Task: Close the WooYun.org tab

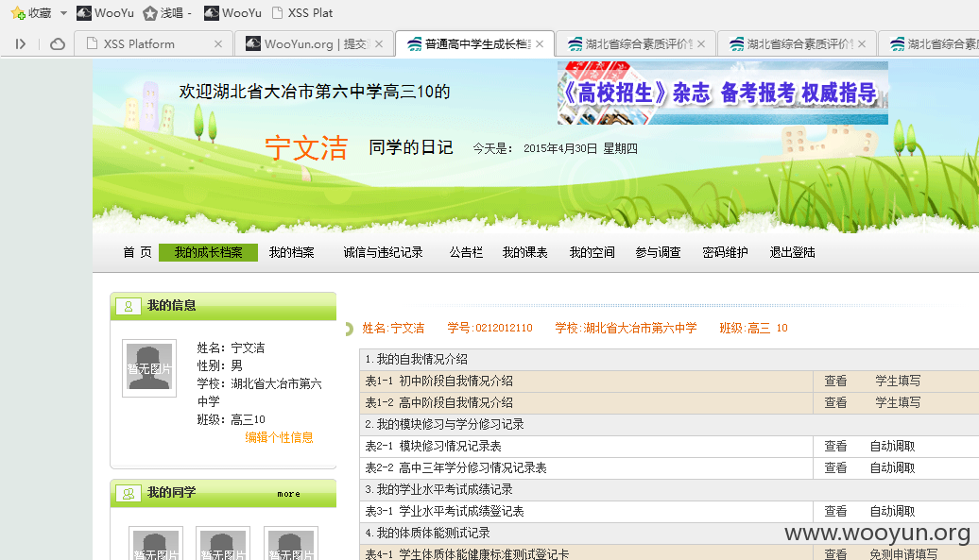Action: click(379, 43)
